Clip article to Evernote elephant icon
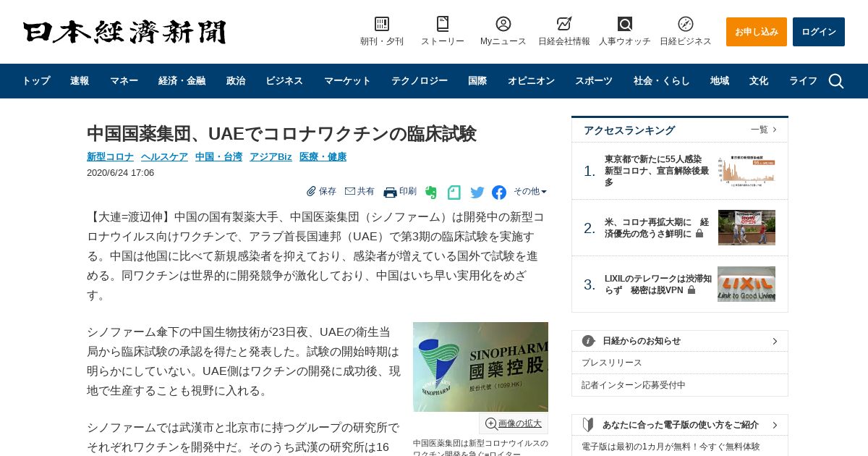868x456 pixels. click(x=431, y=193)
